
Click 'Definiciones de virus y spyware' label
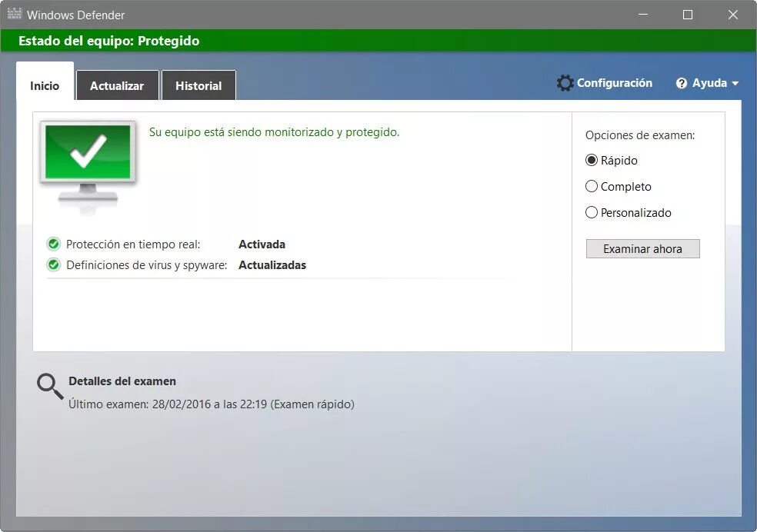click(x=146, y=265)
